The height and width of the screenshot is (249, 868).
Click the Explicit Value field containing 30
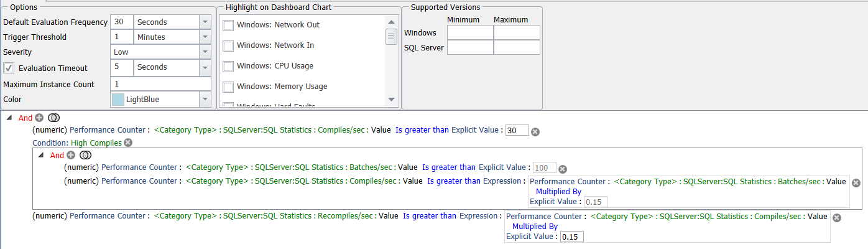[x=517, y=130]
